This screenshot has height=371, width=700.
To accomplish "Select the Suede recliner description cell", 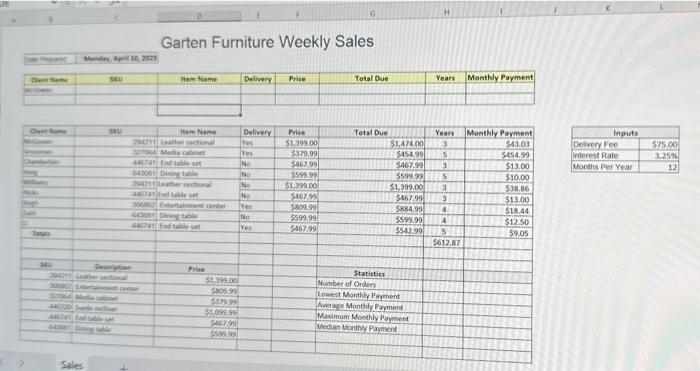I will 113,308.
